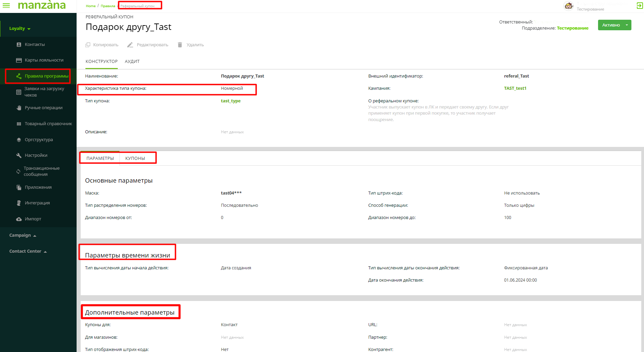Screen dimensions: 644x352
Task: Expand the Активно status dropdown arrow
Action: (627, 25)
